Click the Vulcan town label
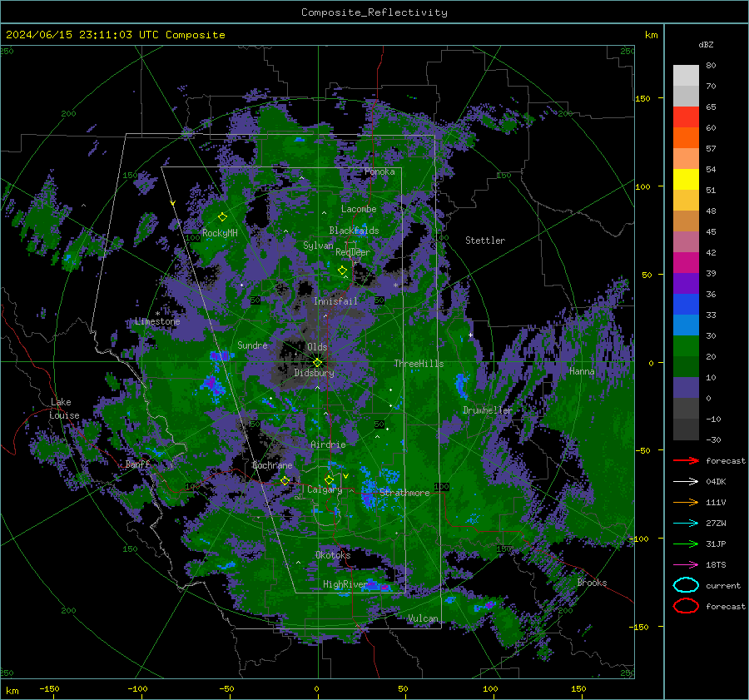Viewport: 749px width, 700px height. tap(423, 618)
